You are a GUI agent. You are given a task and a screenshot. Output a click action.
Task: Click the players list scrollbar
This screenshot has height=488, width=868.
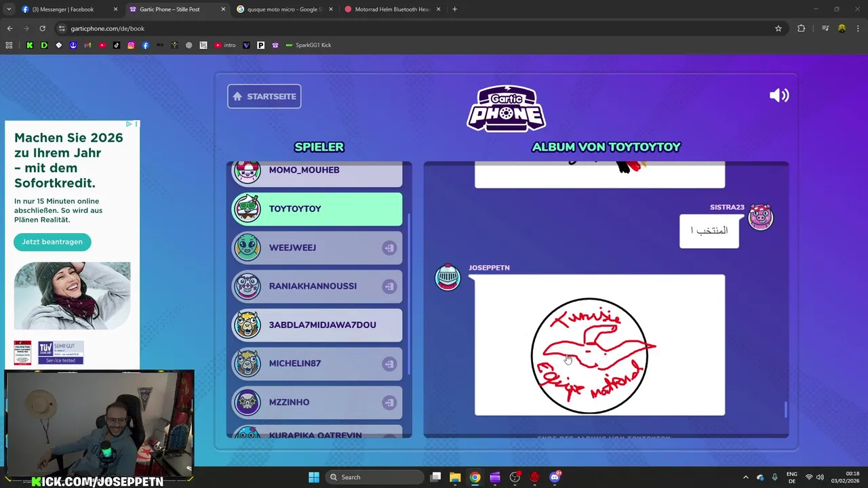click(x=408, y=295)
